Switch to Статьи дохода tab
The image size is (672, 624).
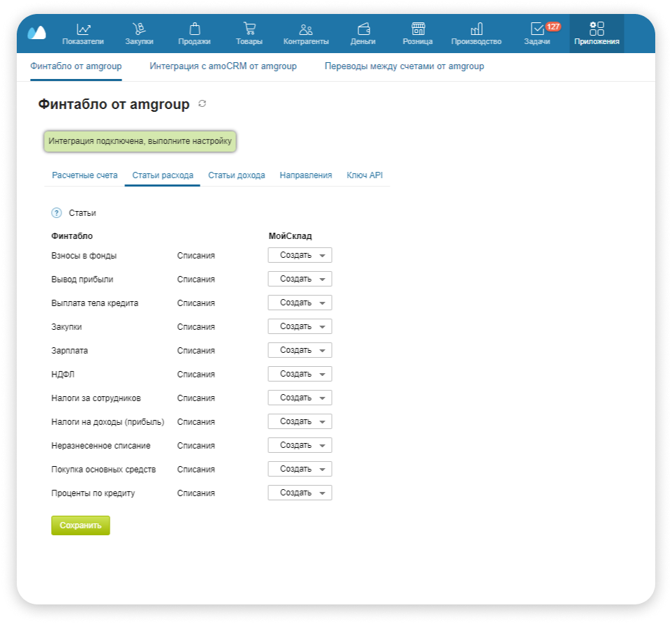237,175
